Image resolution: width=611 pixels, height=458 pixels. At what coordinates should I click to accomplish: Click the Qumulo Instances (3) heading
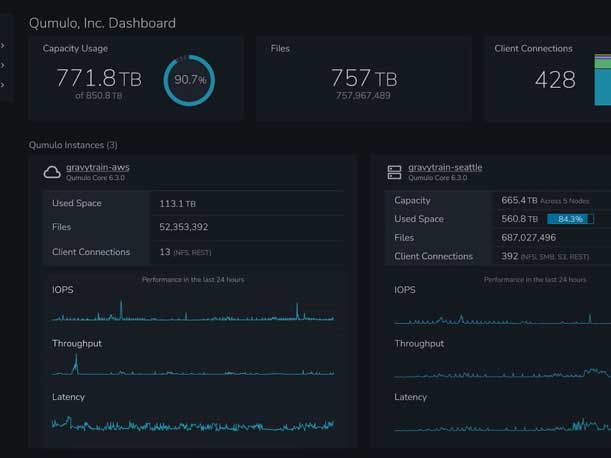click(x=73, y=145)
